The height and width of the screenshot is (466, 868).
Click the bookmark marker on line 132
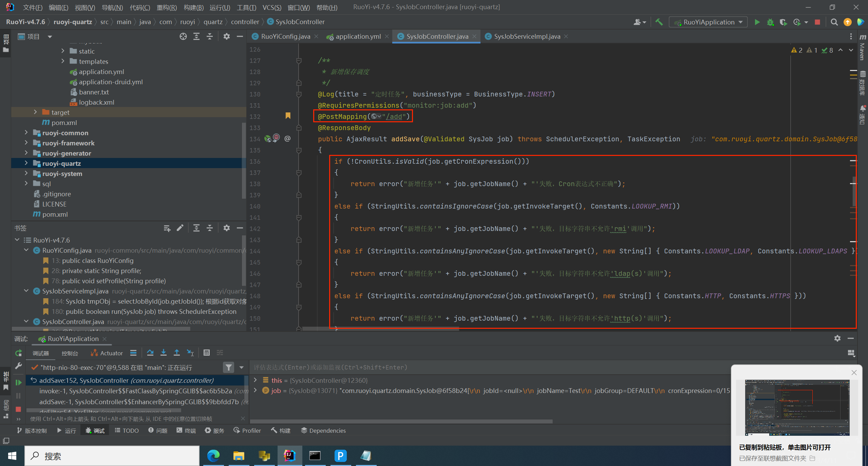click(288, 116)
